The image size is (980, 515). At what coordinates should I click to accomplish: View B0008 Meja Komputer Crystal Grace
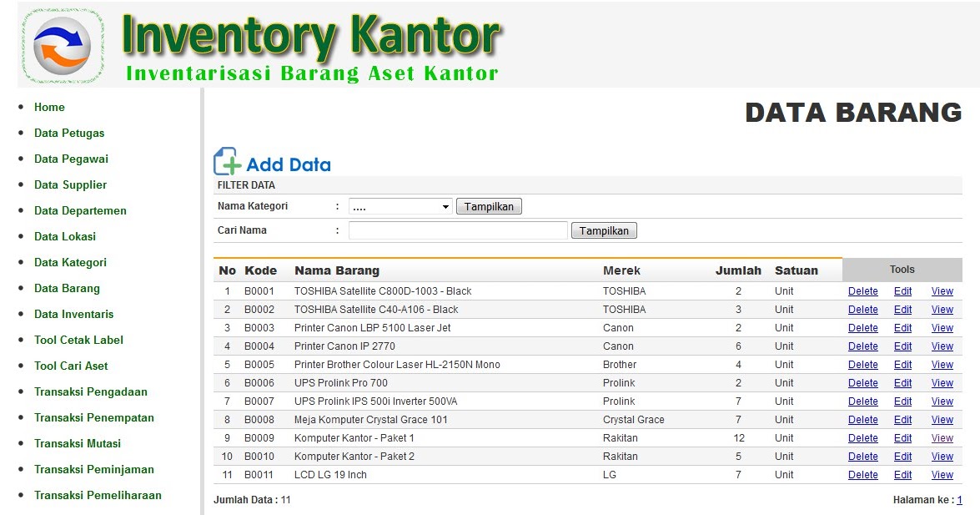pyautogui.click(x=942, y=419)
